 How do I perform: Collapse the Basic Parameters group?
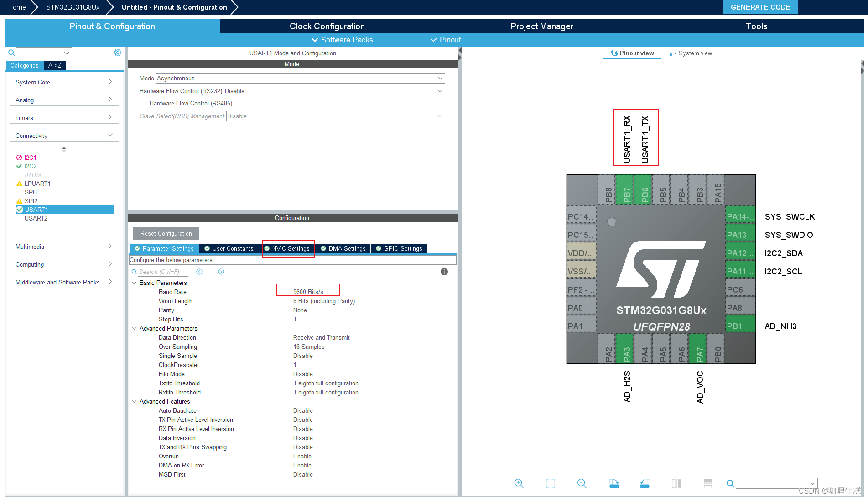[x=134, y=283]
